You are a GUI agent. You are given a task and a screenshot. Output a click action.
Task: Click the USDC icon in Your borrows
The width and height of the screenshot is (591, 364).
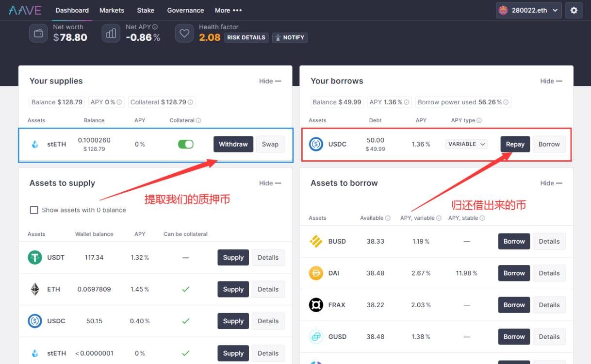click(316, 144)
